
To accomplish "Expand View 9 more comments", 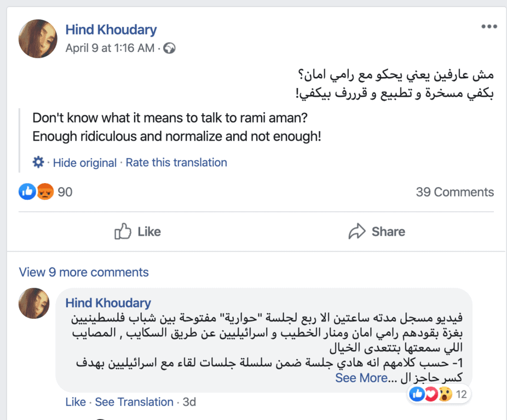I will [84, 272].
